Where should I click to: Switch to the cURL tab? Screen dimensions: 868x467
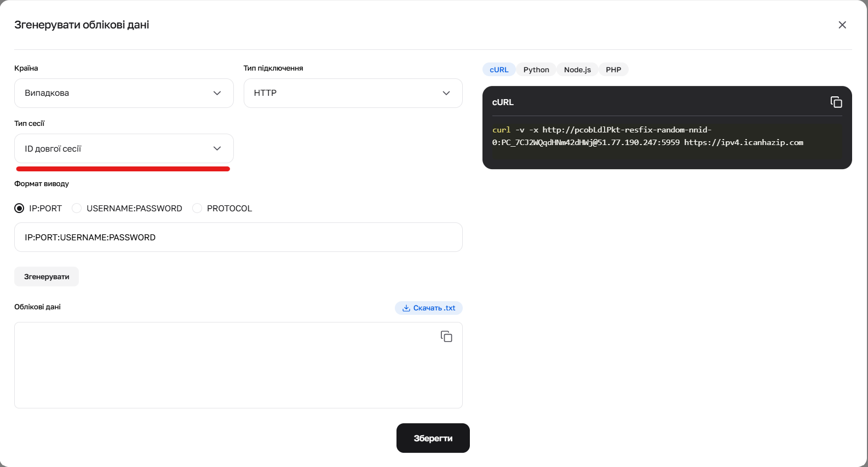point(499,70)
